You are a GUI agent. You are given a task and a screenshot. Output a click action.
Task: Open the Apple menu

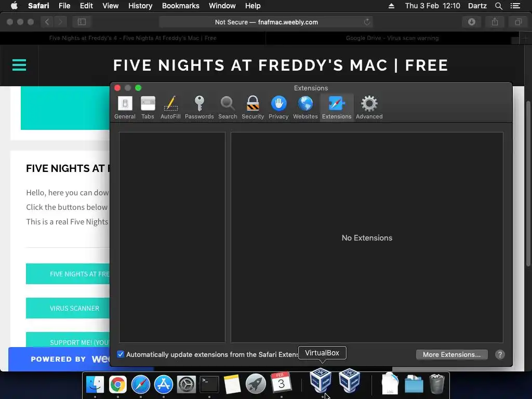click(14, 6)
